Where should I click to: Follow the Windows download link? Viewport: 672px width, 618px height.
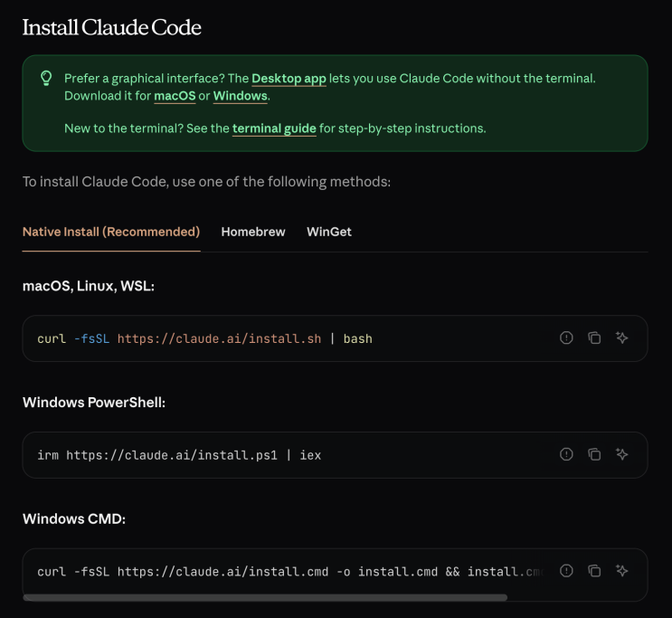[241, 96]
